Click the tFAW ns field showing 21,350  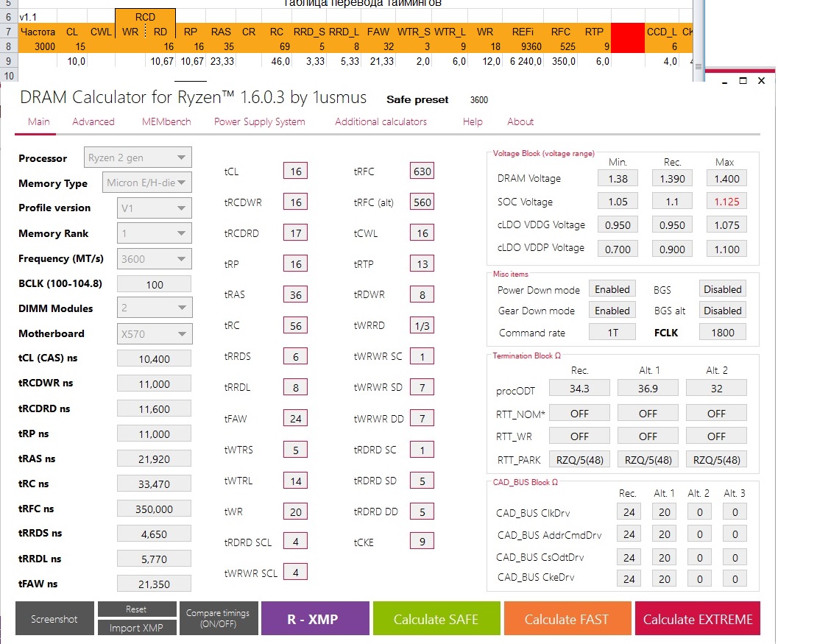coord(155,584)
